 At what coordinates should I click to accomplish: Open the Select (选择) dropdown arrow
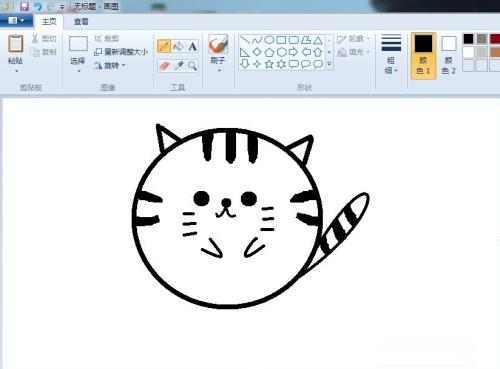click(79, 71)
